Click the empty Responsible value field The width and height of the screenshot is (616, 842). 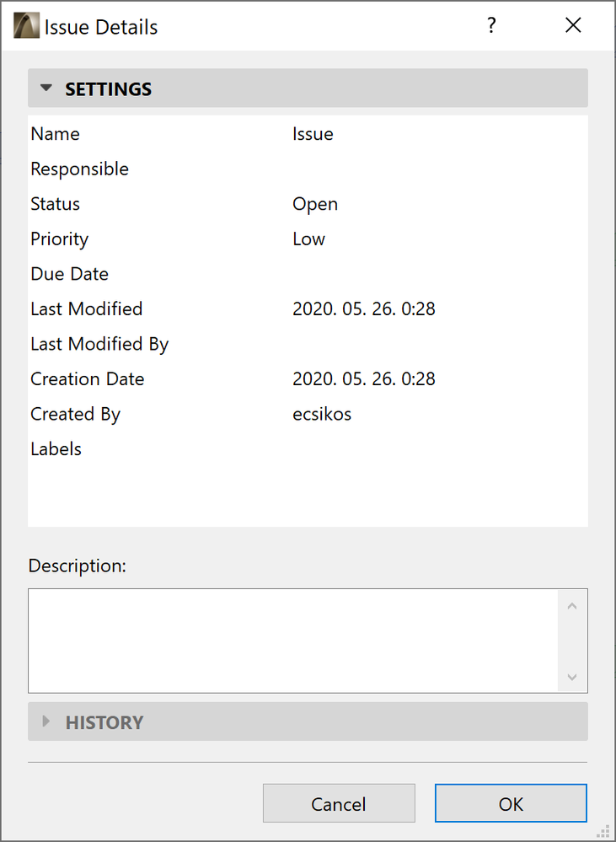[421, 169]
